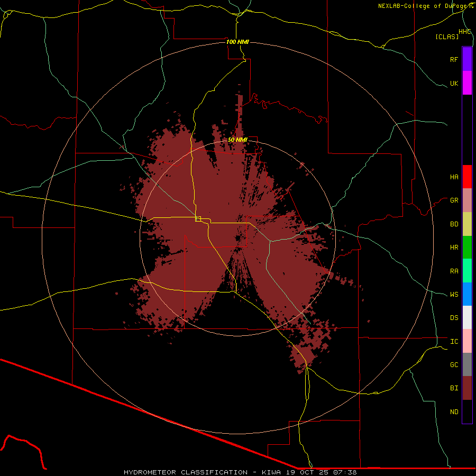476x476 pixels.
Task: Click the BD legend label
Action: 454,224
